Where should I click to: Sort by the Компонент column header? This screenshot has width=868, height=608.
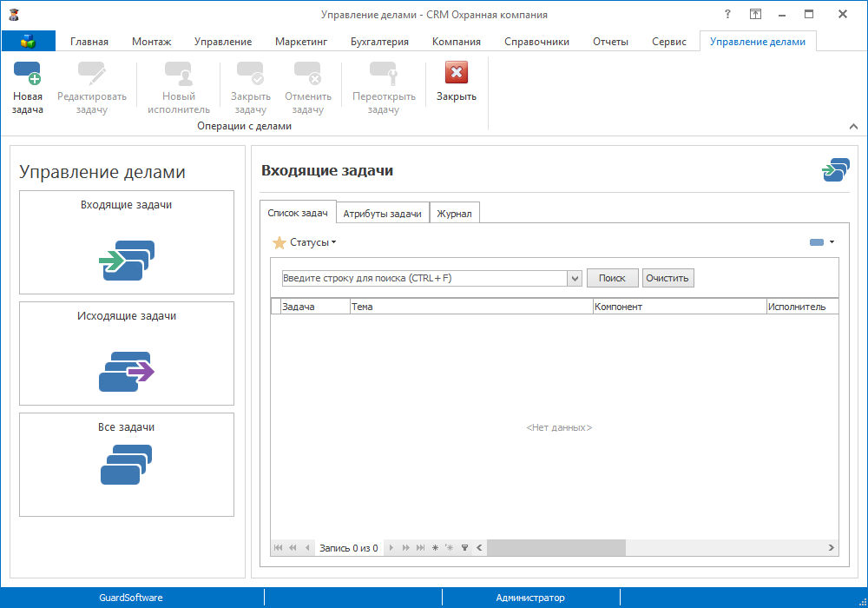tap(680, 307)
